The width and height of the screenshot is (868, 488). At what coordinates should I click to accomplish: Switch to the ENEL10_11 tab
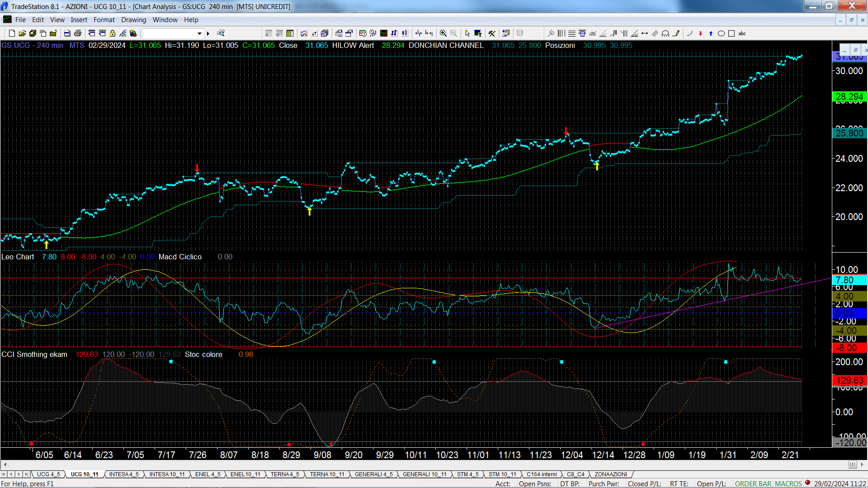(245, 474)
